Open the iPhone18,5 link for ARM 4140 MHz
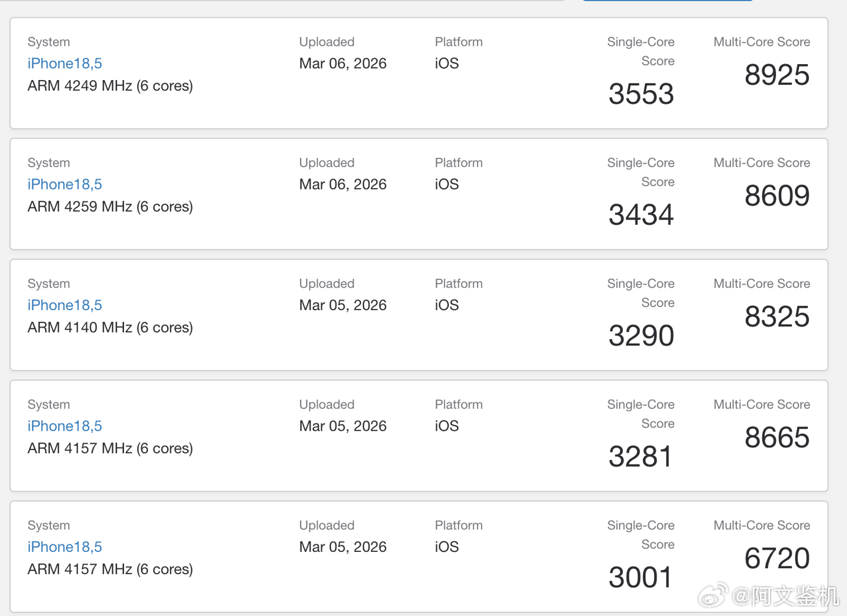Viewport: 847px width, 616px height. point(65,305)
